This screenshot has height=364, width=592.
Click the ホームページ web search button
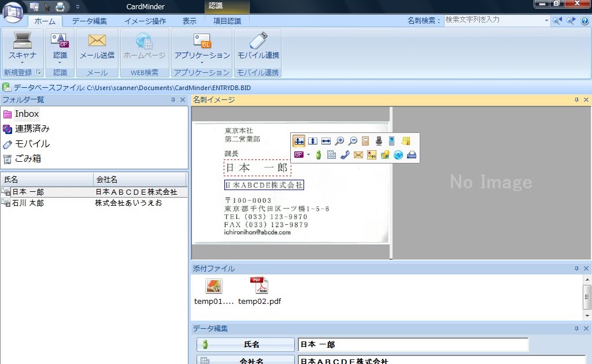tap(144, 47)
